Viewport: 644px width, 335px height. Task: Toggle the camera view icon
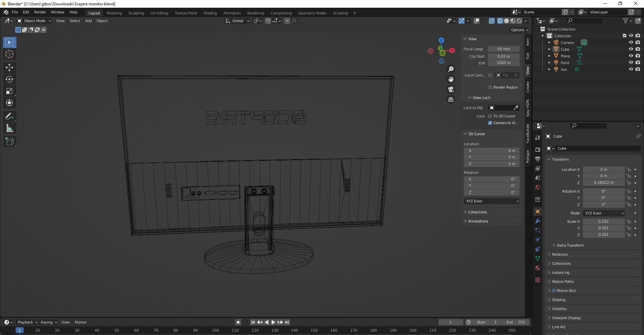(451, 89)
